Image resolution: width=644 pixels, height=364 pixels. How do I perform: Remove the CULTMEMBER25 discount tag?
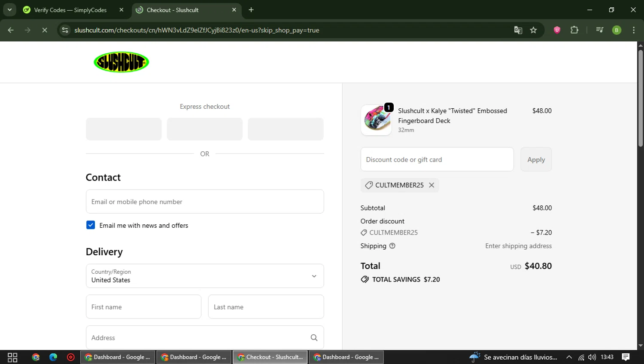pos(431,185)
